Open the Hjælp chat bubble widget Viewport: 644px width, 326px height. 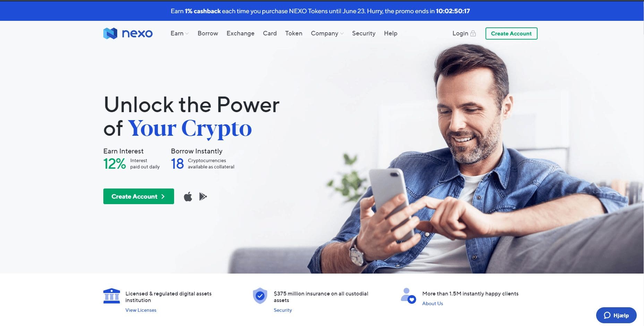coord(616,315)
